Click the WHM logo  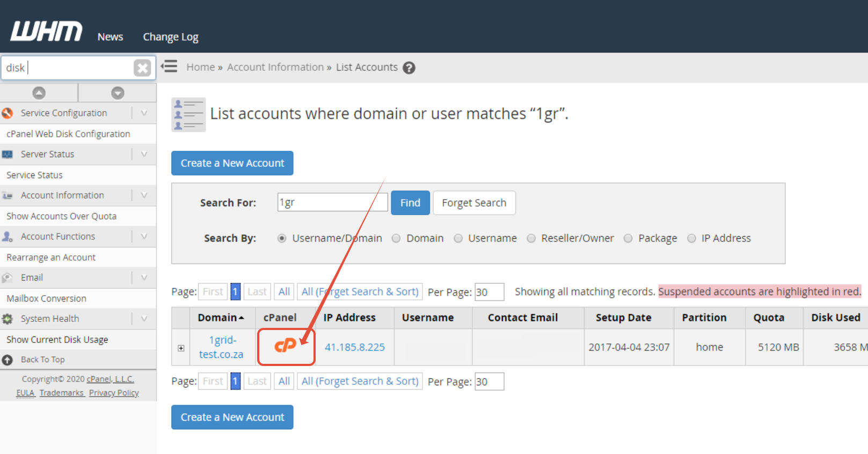46,31
